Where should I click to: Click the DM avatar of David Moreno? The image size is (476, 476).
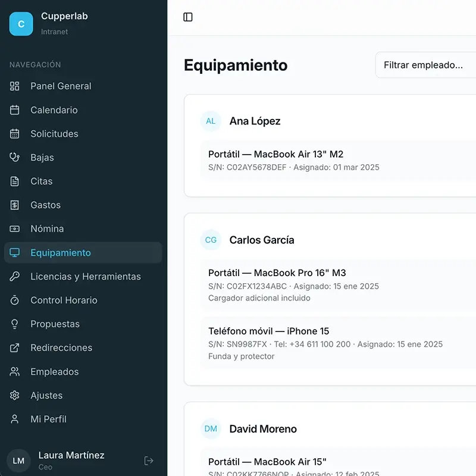pyautogui.click(x=211, y=428)
